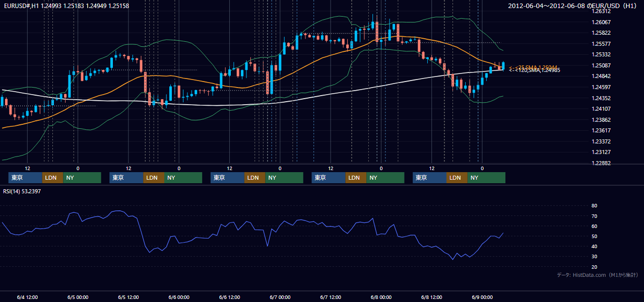This screenshot has width=644, height=302.
Task: Click the 6/7 00:00 time axis label
Action: pos(280,297)
